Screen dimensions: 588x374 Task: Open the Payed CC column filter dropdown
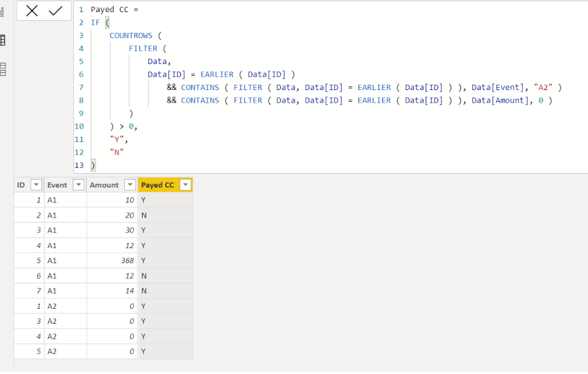pos(185,185)
